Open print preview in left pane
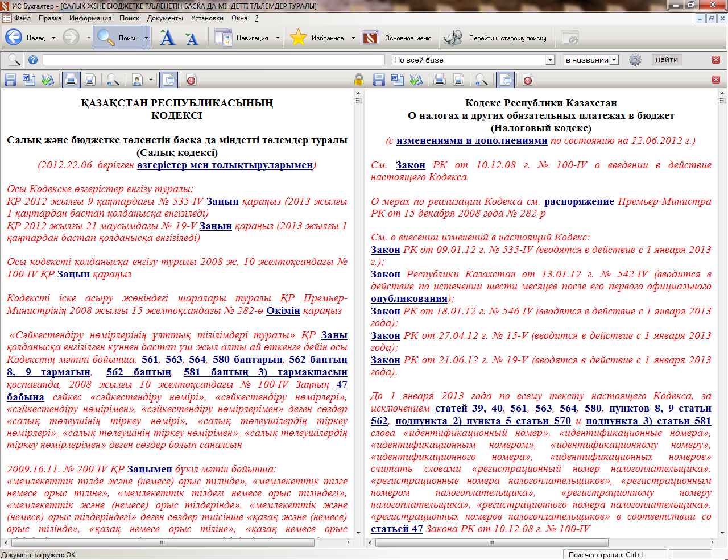This screenshot has height=560, width=728. pos(90,80)
